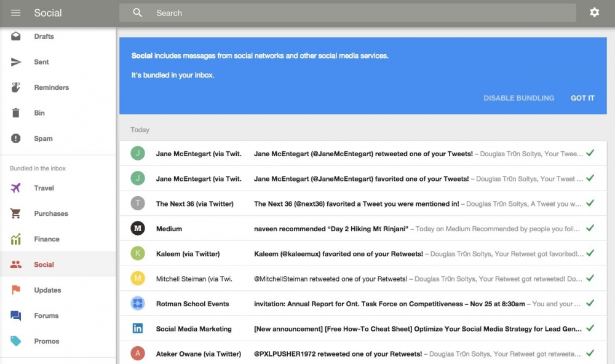
Task: Mark Jane McEntegart retweeted email done
Action: click(590, 153)
